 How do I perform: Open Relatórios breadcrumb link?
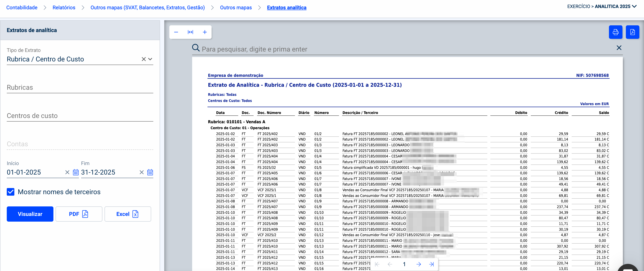click(64, 8)
